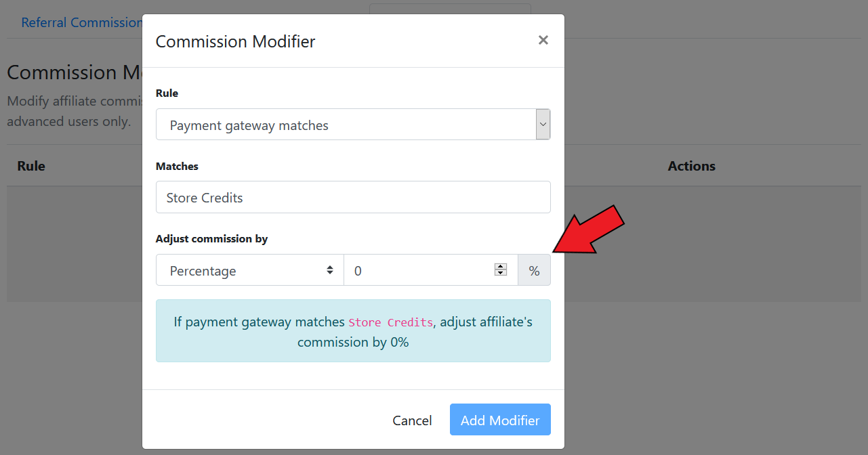This screenshot has width=868, height=455.
Task: Click the highlighted Store Credits code text
Action: [390, 322]
